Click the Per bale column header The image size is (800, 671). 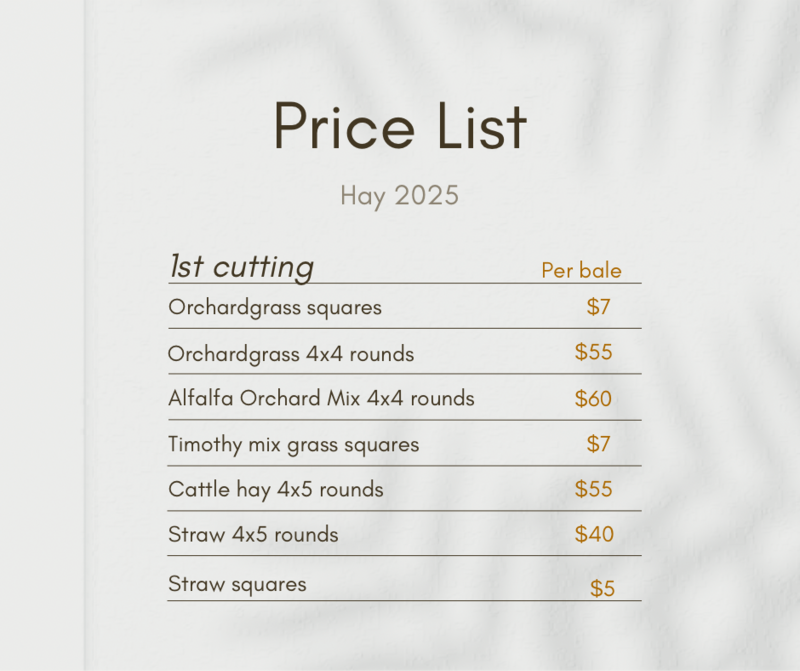(581, 270)
